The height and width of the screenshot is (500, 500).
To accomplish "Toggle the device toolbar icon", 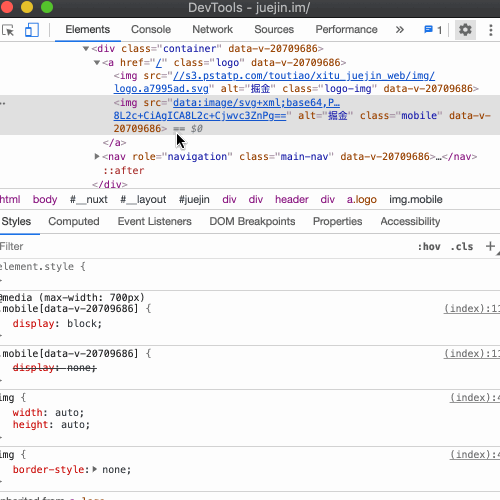I will [x=32, y=30].
